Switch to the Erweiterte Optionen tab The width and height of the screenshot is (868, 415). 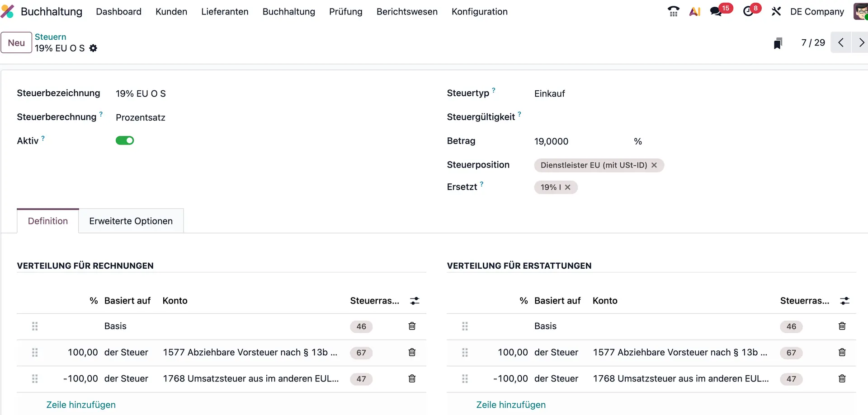(131, 221)
